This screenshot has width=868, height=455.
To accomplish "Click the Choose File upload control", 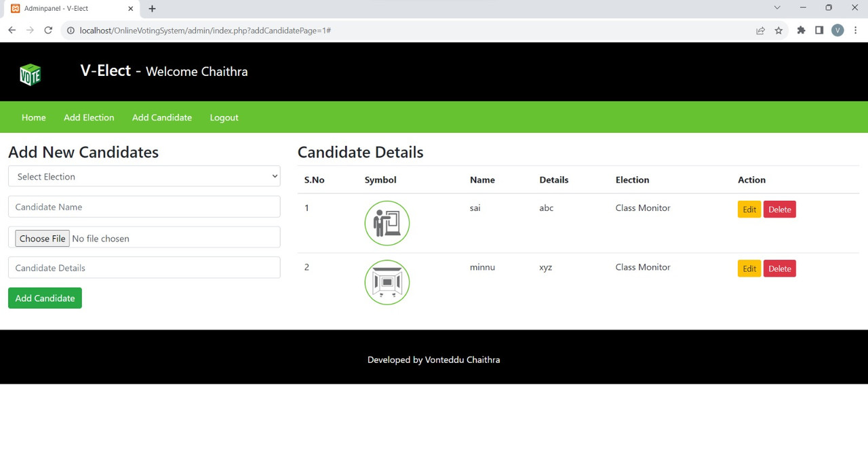I will click(x=42, y=238).
